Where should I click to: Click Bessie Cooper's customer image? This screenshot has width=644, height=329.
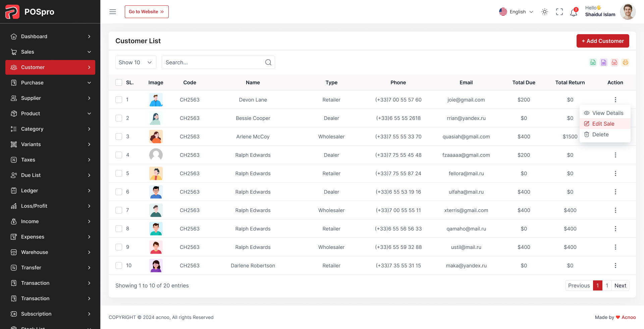[x=156, y=118]
